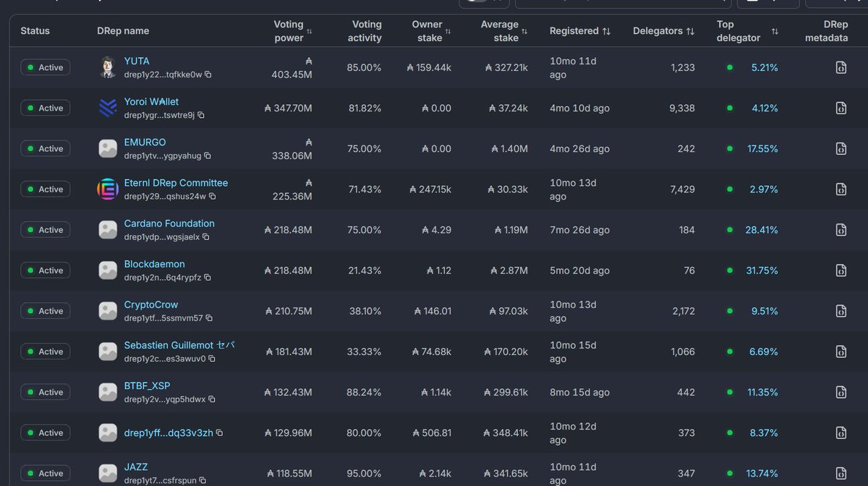The height and width of the screenshot is (486, 868).
Task: Click the Eternl DRep Committee logo
Action: tap(107, 189)
